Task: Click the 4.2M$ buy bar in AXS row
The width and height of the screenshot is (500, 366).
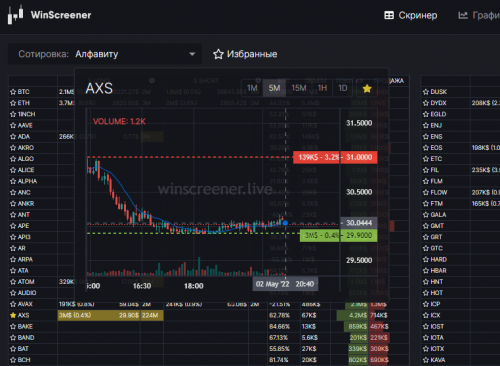Action: click(x=352, y=315)
